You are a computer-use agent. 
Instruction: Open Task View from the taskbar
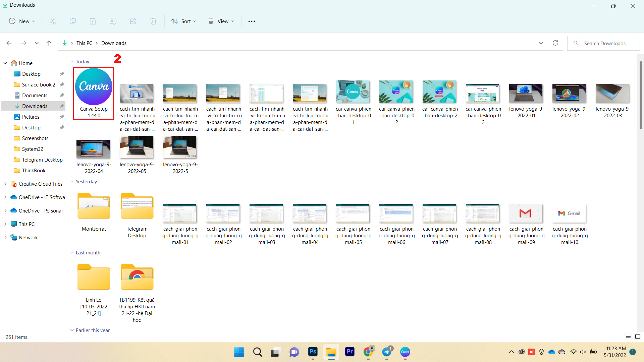pyautogui.click(x=276, y=352)
